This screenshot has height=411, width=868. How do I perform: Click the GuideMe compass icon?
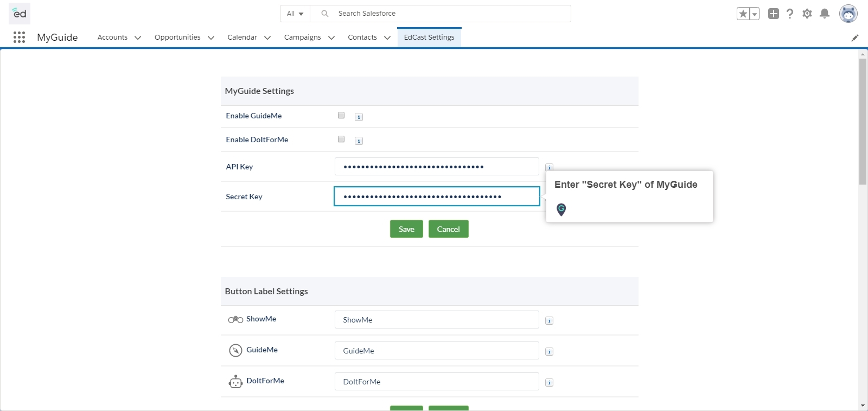pyautogui.click(x=235, y=350)
